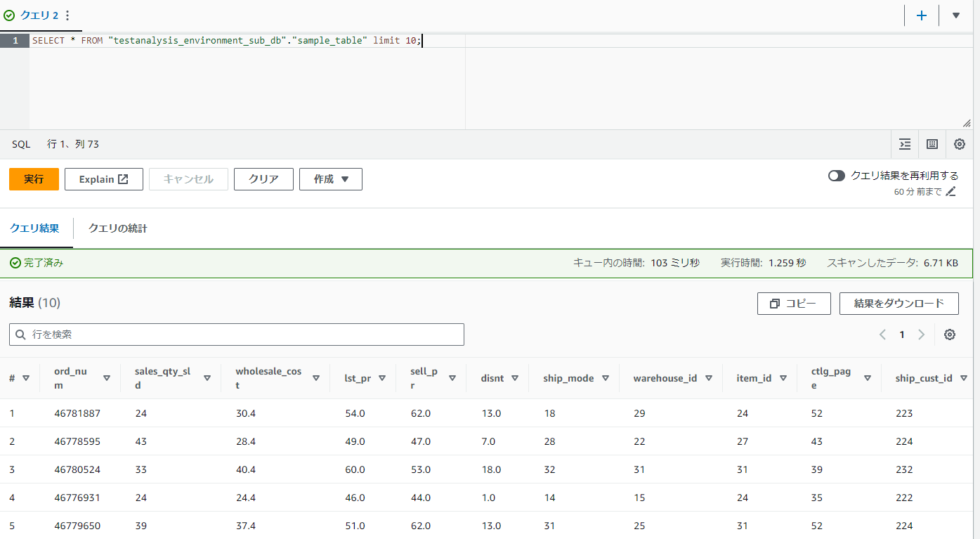
Task: Edit the query result reuse time pencil icon
Action: pyautogui.click(x=951, y=192)
